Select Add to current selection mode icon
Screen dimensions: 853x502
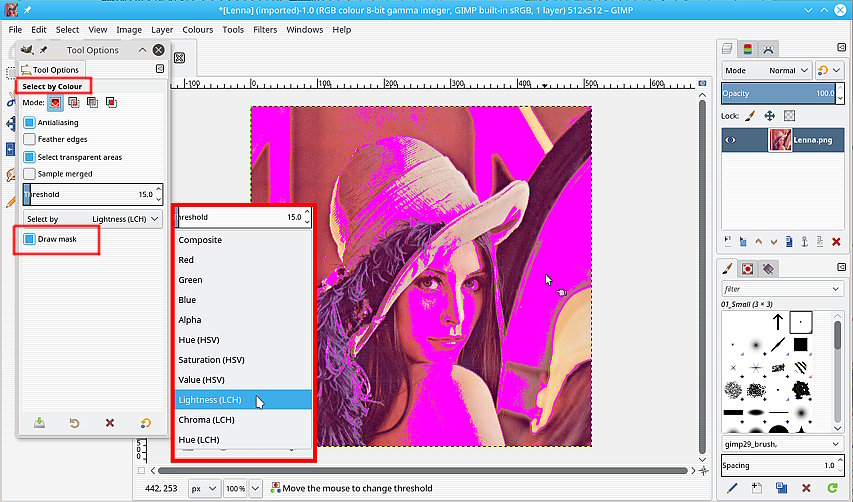(74, 102)
